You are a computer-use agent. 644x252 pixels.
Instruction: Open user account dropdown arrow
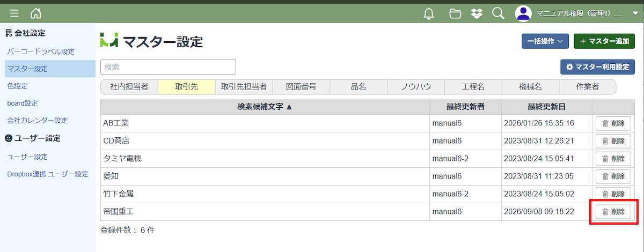pyautogui.click(x=635, y=14)
